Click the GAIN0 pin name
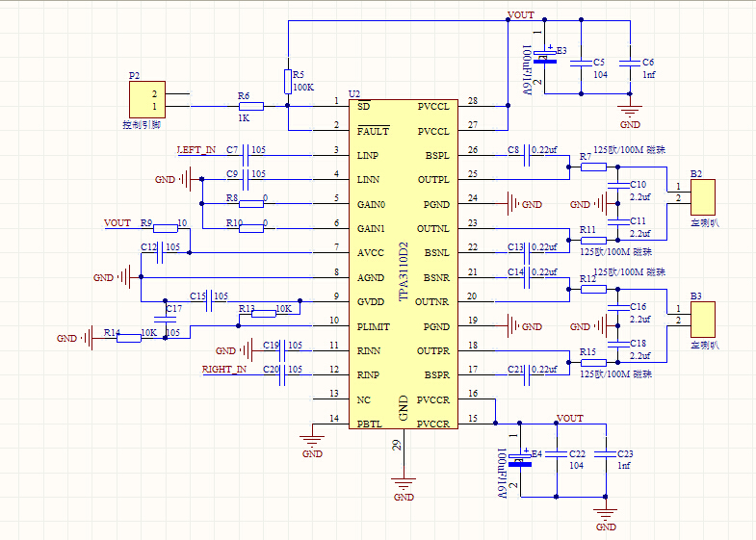Viewport: 756px width, 540px height. [371, 205]
